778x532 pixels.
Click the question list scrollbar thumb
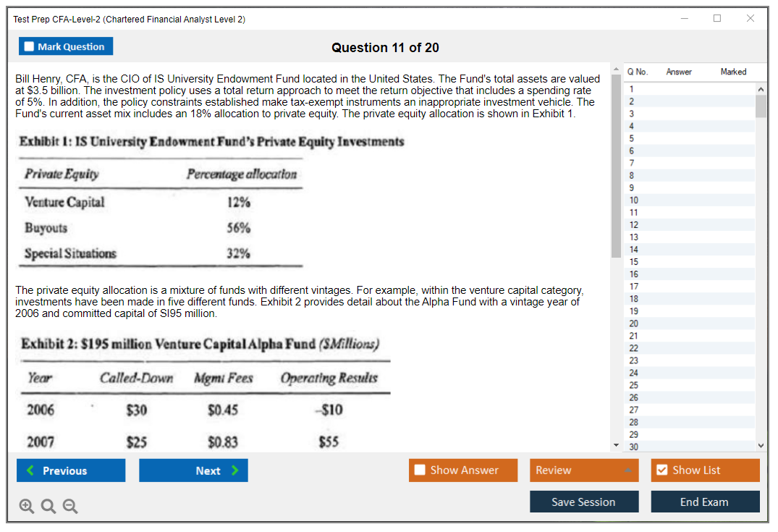pyautogui.click(x=760, y=104)
